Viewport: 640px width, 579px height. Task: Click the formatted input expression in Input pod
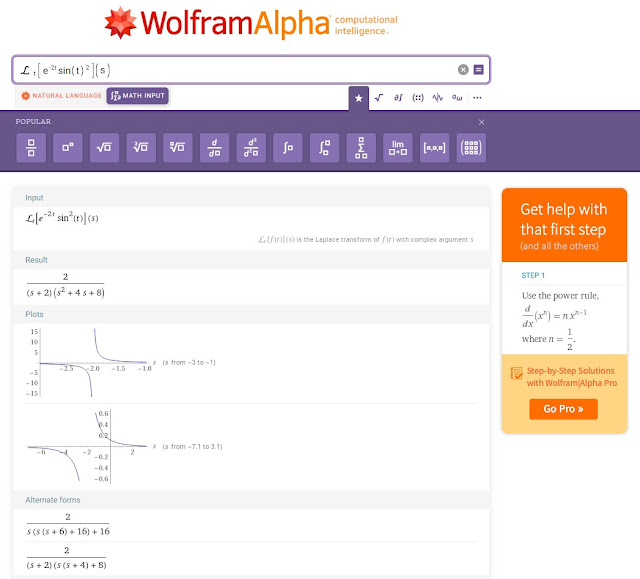click(62, 218)
